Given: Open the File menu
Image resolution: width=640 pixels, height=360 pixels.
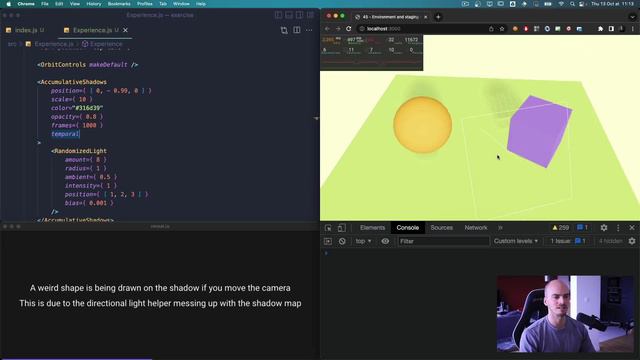Looking at the screenshot, I should [x=45, y=4].
